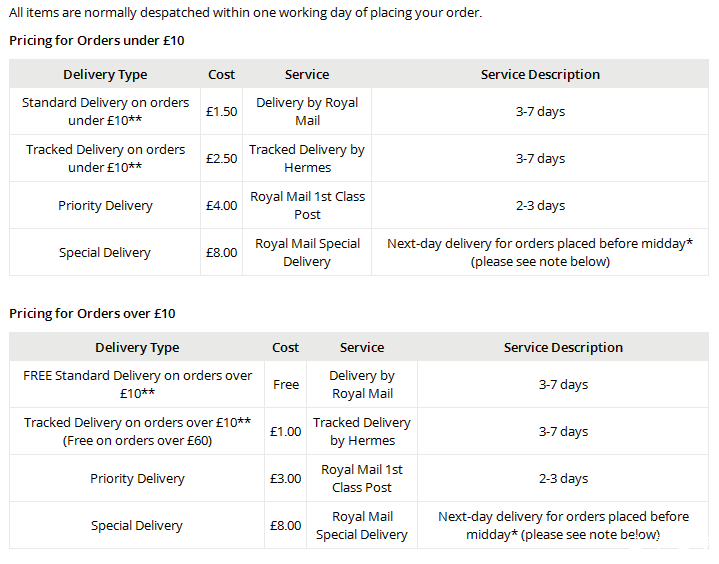Viewport: 719px width, 564px height.
Task: Select 'Royal Mail 1st Class Post' in first table
Action: click(x=307, y=205)
